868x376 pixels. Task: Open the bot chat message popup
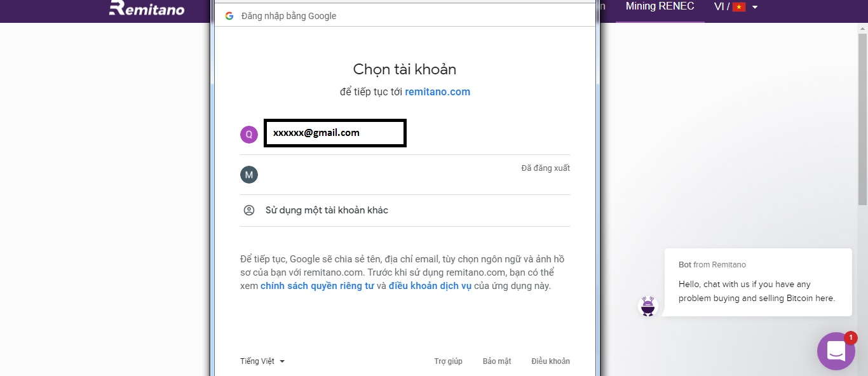[758, 282]
